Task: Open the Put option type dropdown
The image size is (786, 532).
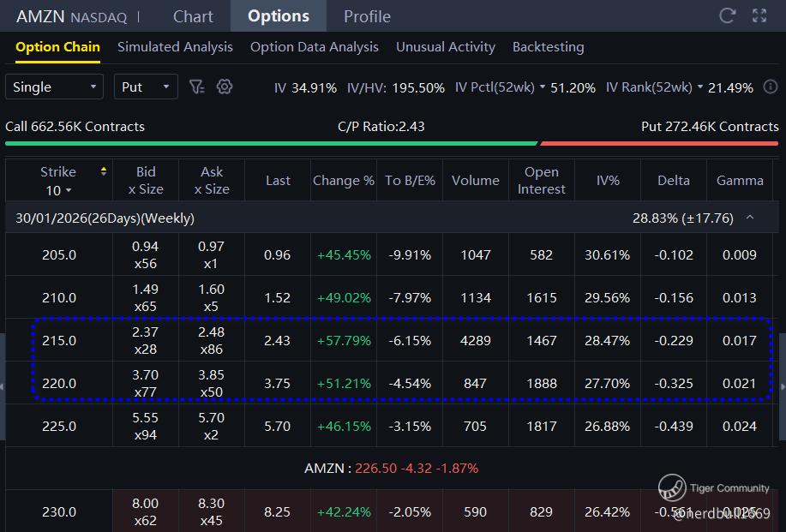Action: pos(146,87)
